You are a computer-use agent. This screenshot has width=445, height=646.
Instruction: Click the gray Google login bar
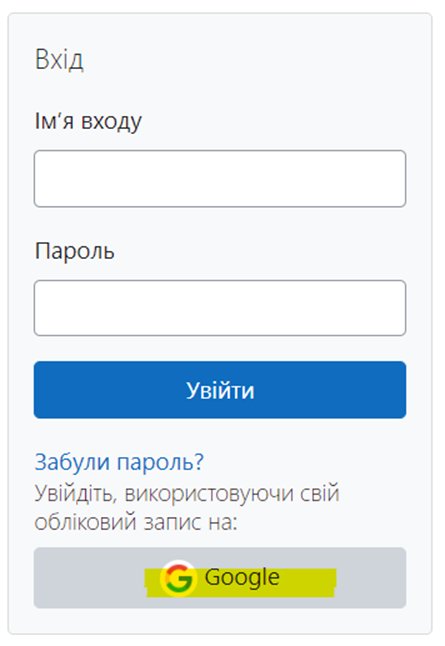pos(220,578)
